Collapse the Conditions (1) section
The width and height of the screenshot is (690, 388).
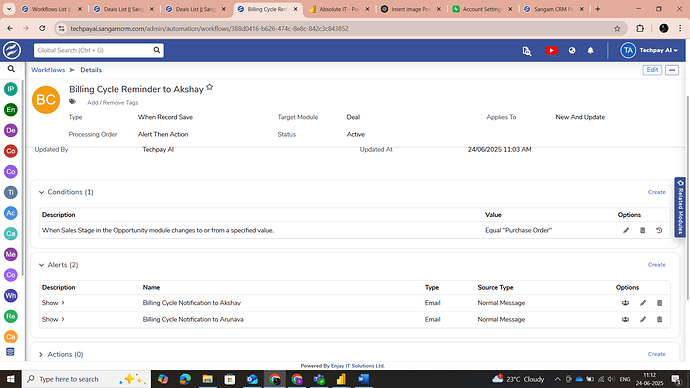(x=41, y=192)
